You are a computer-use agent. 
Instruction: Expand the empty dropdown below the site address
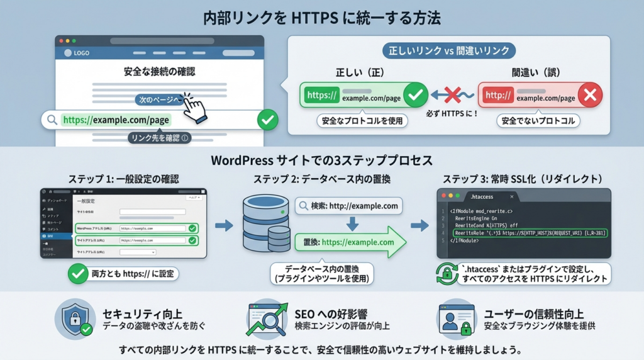(x=138, y=252)
